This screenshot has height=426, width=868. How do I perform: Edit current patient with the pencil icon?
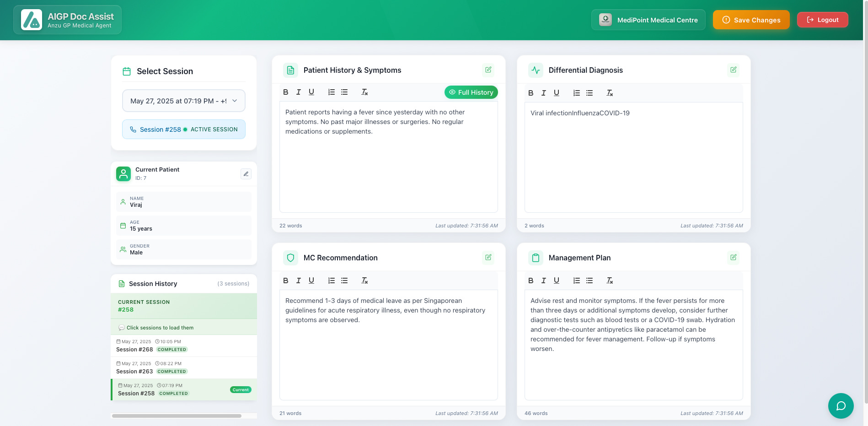click(246, 174)
